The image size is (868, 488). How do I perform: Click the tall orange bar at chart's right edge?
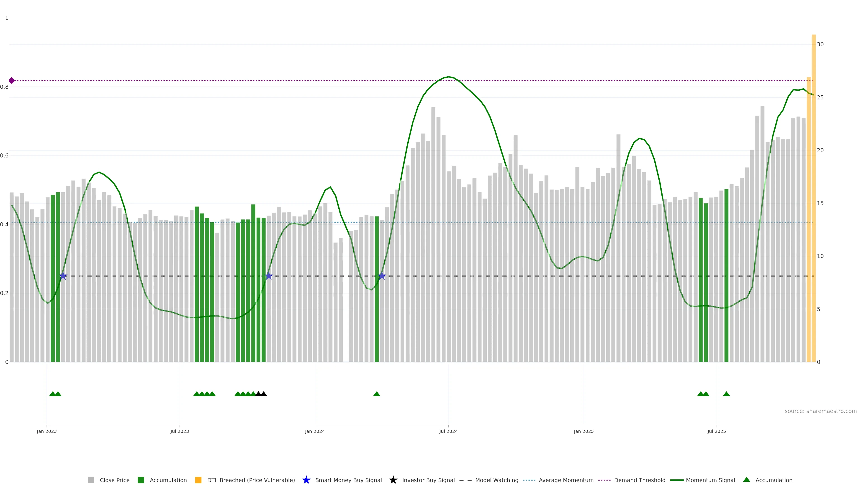(814, 198)
